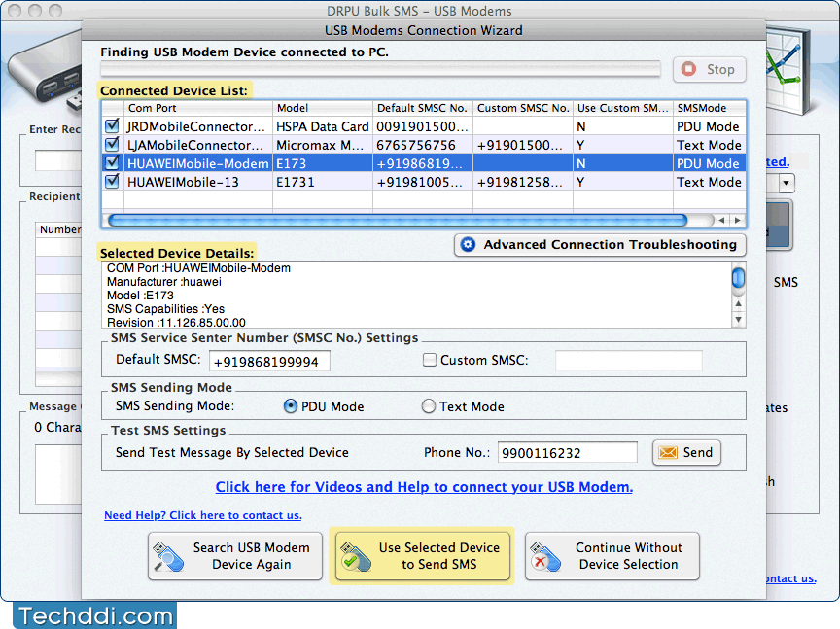Click the USB hub image in background window
This screenshot has width=840, height=629.
[44, 72]
